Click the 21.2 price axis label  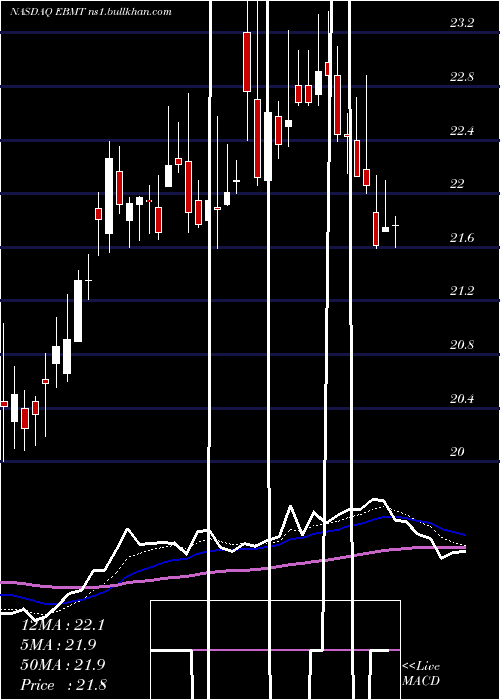tap(462, 291)
